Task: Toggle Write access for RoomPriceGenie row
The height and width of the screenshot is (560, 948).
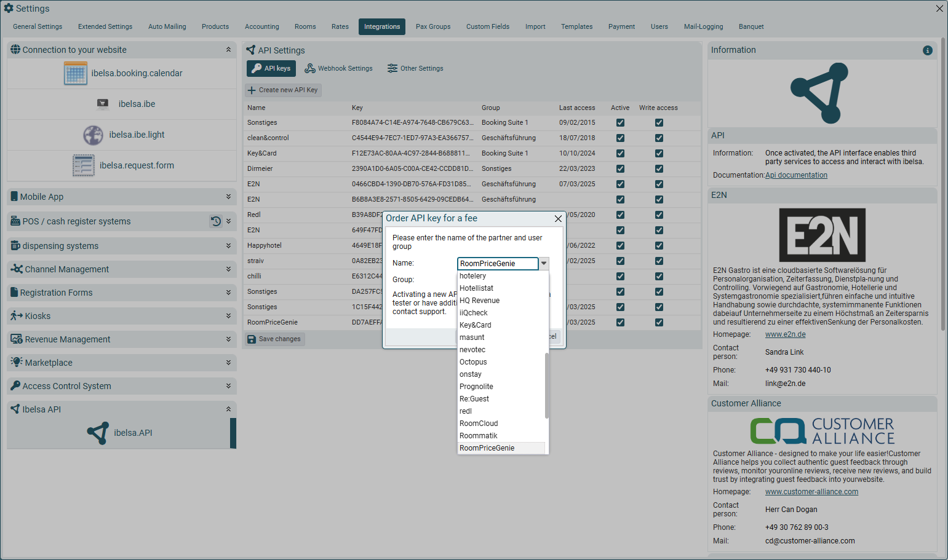Action: click(x=659, y=322)
